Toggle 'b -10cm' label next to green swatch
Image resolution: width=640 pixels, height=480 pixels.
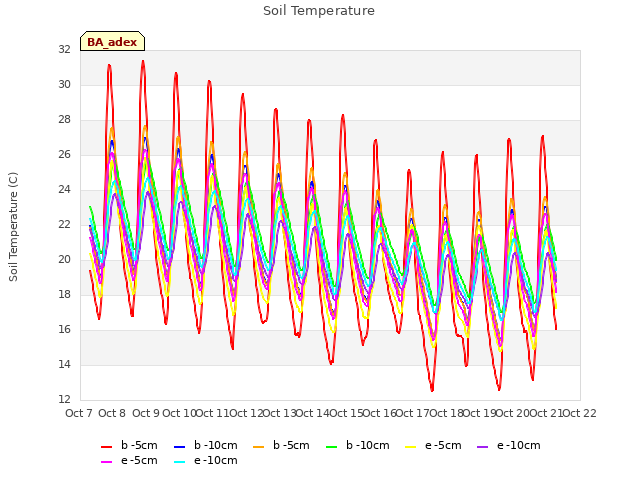[x=368, y=445]
